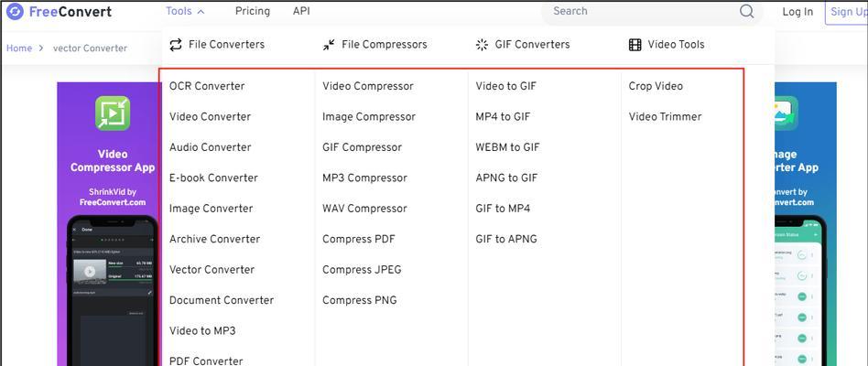The width and height of the screenshot is (868, 366).
Task: Open the Pricing page
Action: click(x=253, y=11)
